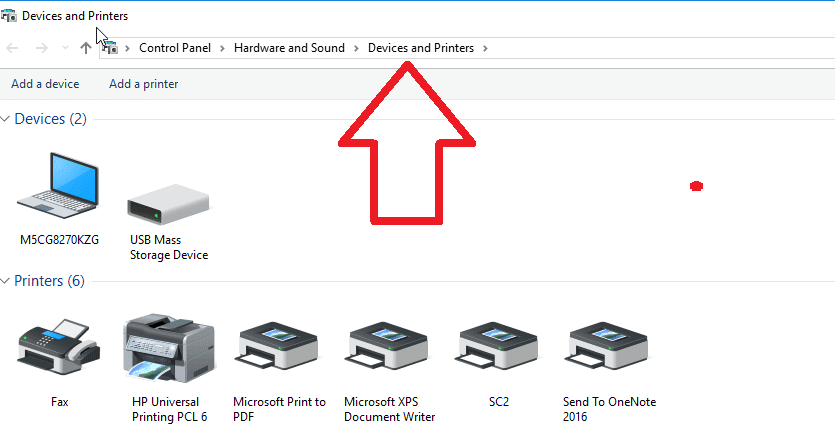Select the HP Universal Printing PCL 6 printer
Image resolution: width=835 pixels, height=427 pixels.
[169, 348]
